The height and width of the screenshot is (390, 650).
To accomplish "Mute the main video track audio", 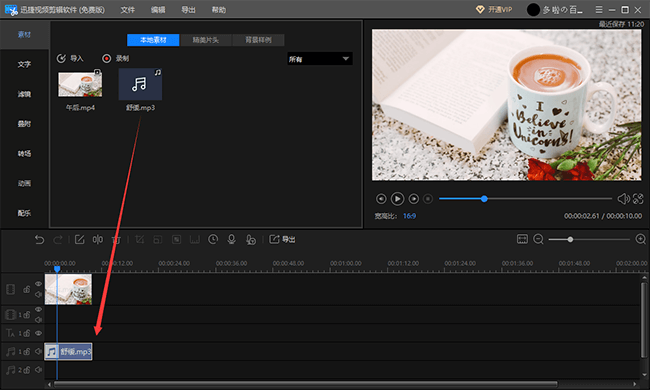I will [39, 294].
